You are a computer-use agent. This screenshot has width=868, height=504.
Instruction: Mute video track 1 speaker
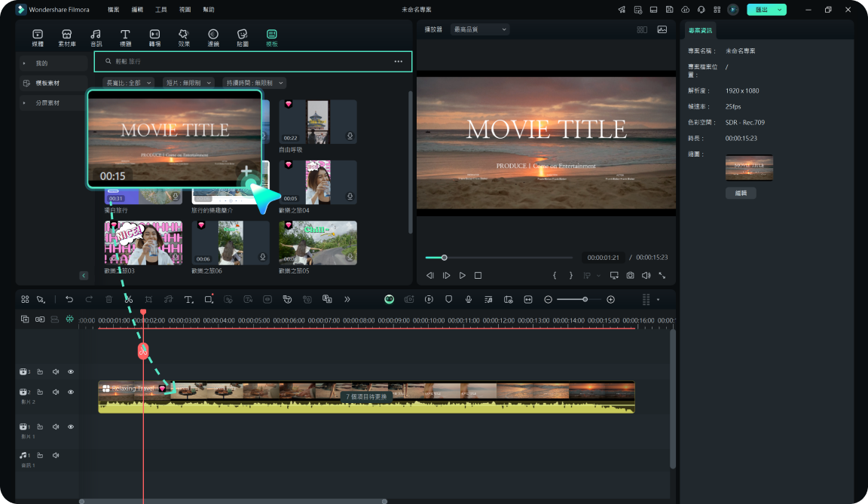pyautogui.click(x=56, y=427)
